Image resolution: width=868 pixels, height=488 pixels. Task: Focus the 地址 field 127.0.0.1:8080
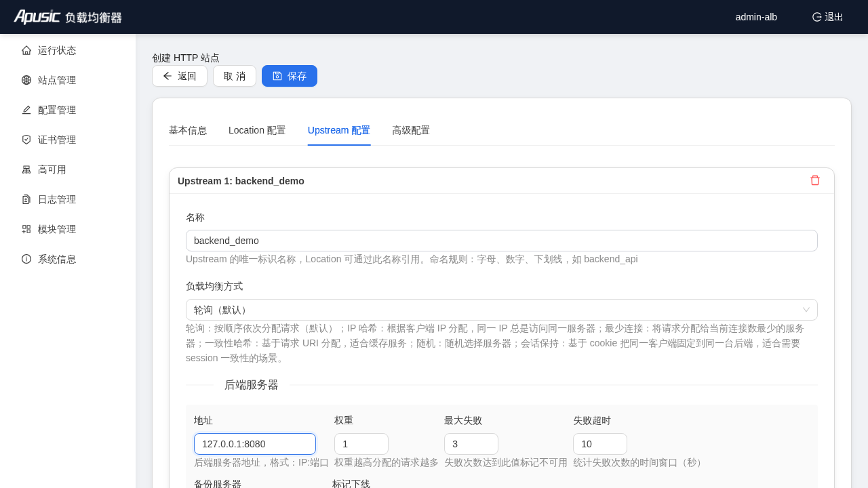(x=255, y=444)
